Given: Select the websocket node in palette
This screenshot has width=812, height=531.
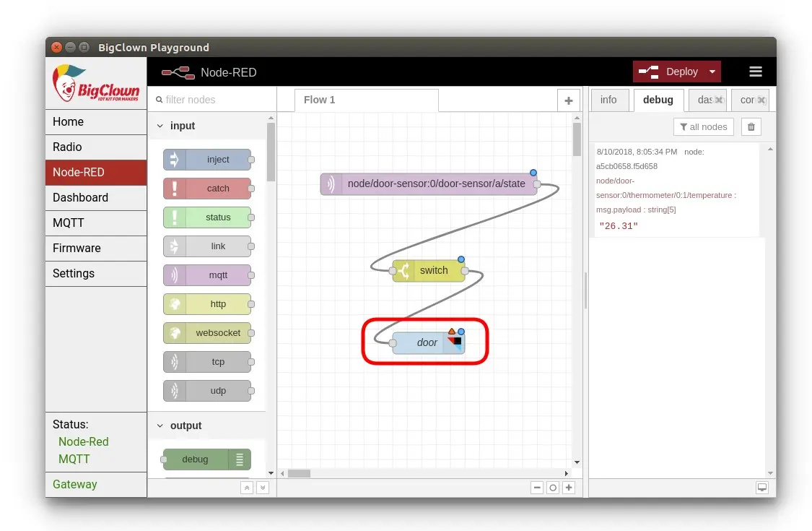Looking at the screenshot, I should (x=207, y=333).
